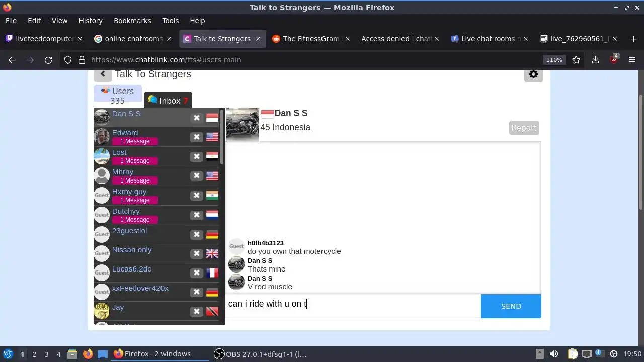Open a new browser tab
The width and height of the screenshot is (644, 362).
coord(633,39)
